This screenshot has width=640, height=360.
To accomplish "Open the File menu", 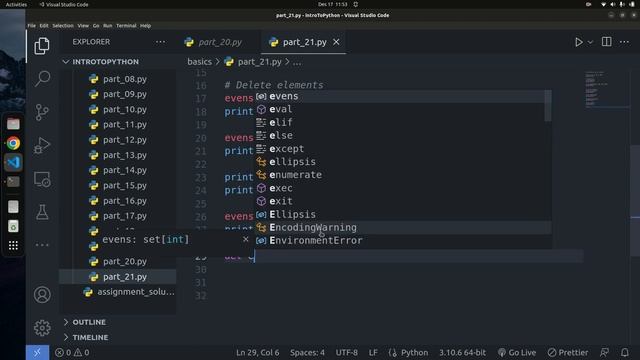I will tap(31, 25).
